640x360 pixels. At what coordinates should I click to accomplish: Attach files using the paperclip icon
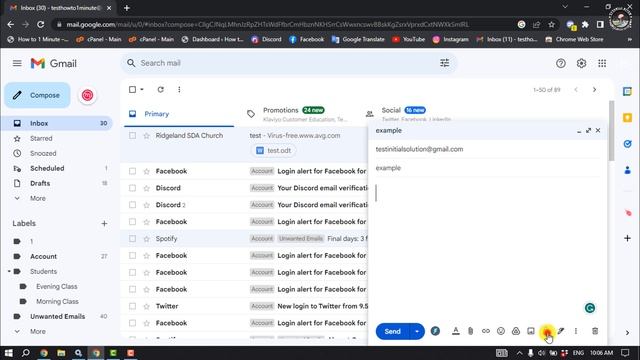click(x=471, y=331)
